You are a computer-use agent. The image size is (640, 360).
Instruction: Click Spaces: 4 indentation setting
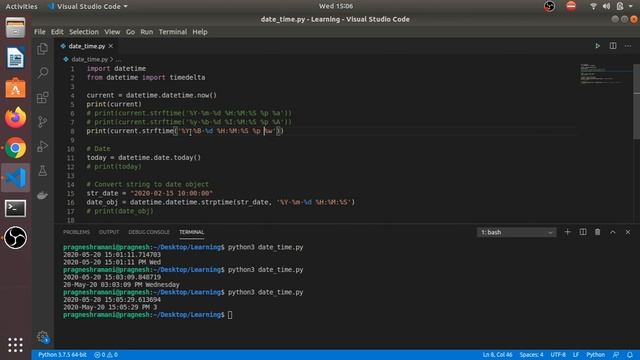click(531, 355)
